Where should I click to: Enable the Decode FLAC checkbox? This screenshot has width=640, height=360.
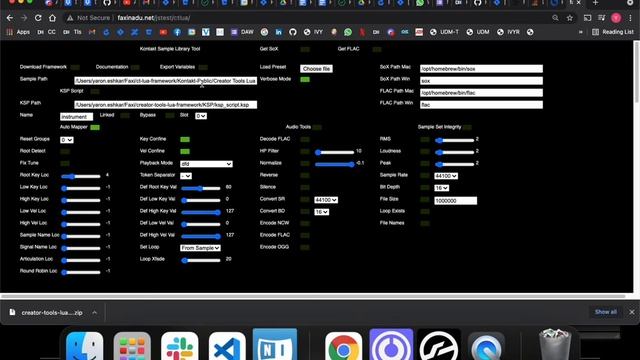click(305, 139)
